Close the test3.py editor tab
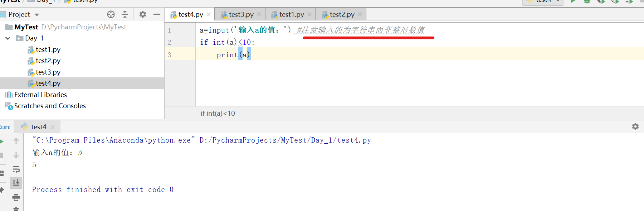644x211 pixels. click(259, 14)
